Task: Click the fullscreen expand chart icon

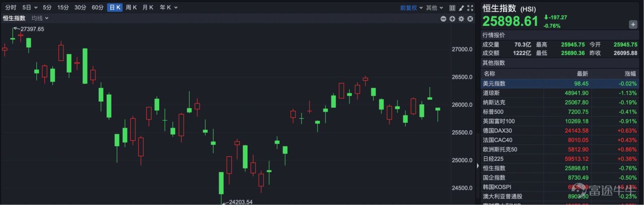Action: point(470,8)
